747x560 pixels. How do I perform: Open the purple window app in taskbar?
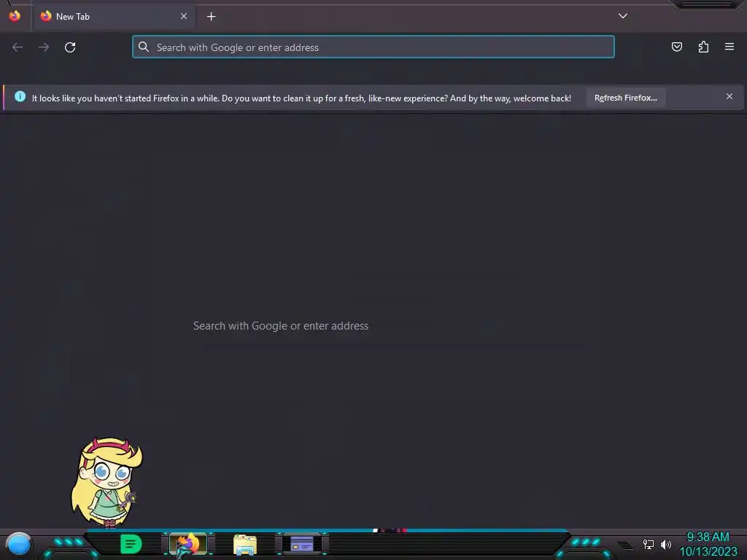tap(301, 544)
